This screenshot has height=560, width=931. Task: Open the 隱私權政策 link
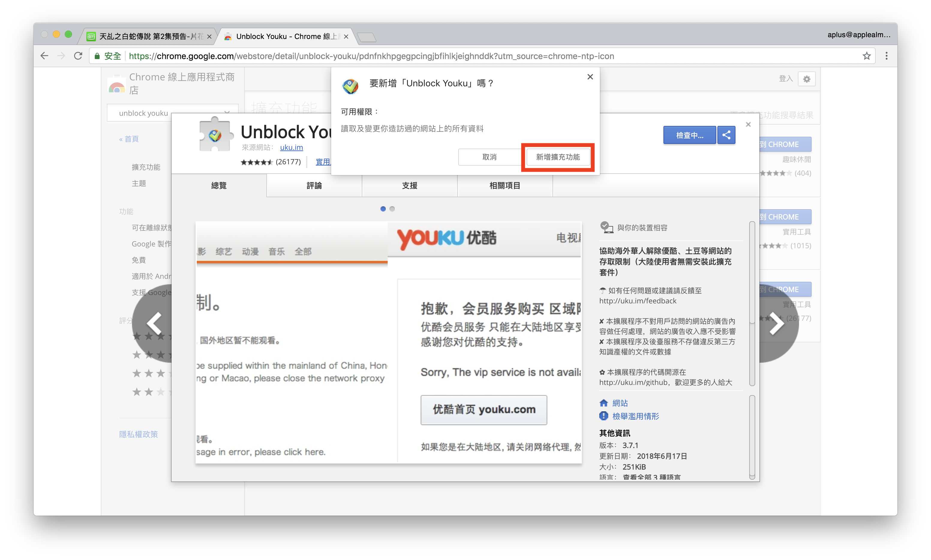point(139,434)
